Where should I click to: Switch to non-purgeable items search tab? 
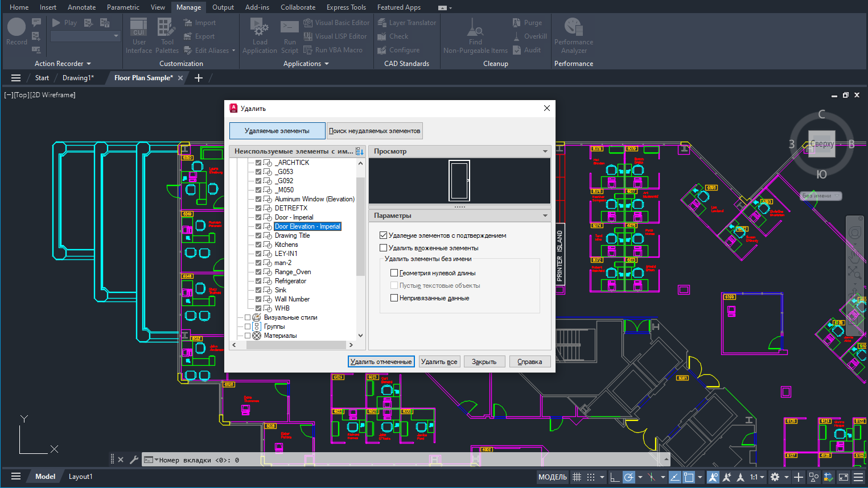tap(375, 131)
